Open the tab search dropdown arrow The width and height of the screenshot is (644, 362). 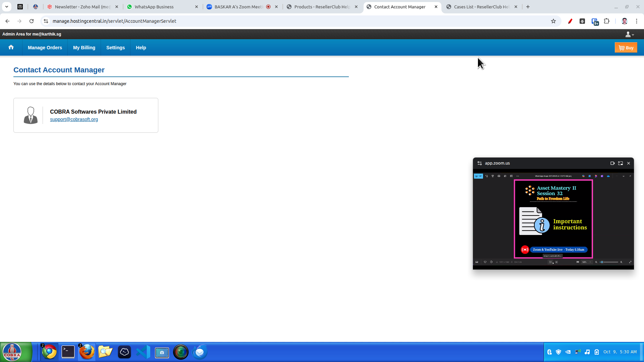click(x=7, y=7)
